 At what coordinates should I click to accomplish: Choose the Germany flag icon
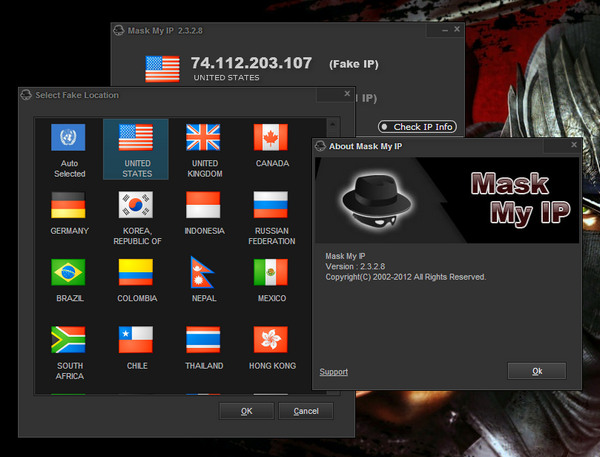tap(68, 205)
